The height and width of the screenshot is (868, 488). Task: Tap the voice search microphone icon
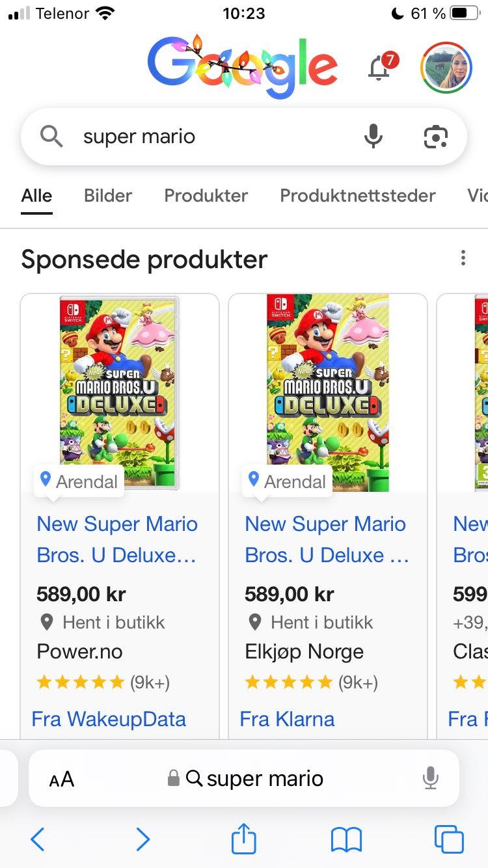tap(373, 137)
